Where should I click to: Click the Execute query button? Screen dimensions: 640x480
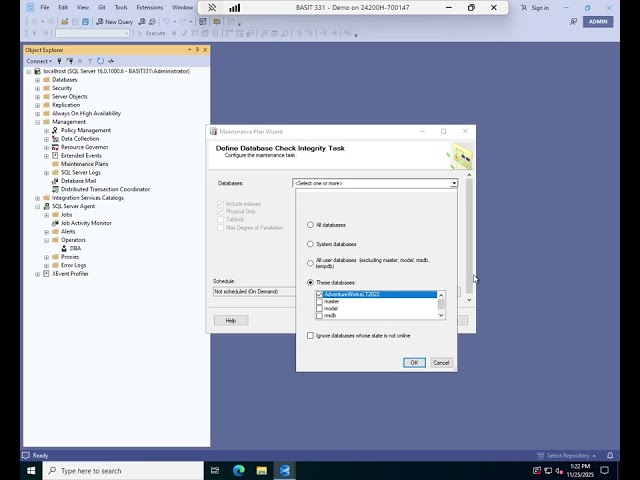coord(151,33)
